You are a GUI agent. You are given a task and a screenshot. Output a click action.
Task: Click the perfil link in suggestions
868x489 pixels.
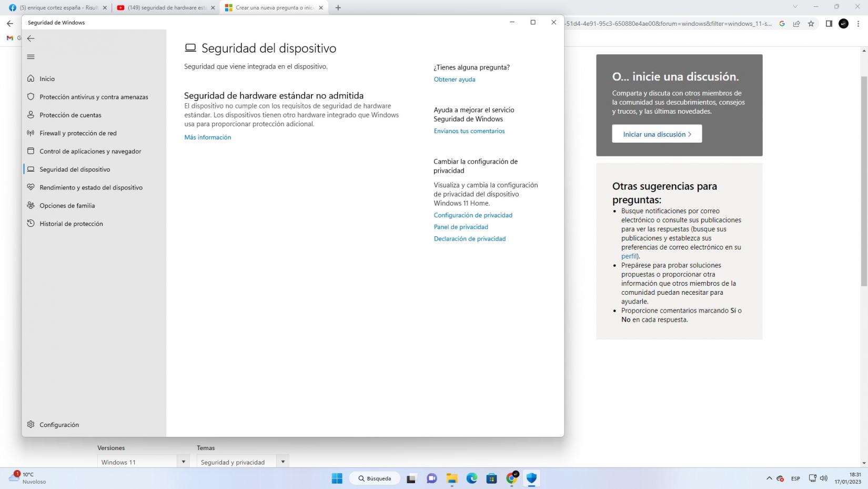(x=629, y=256)
